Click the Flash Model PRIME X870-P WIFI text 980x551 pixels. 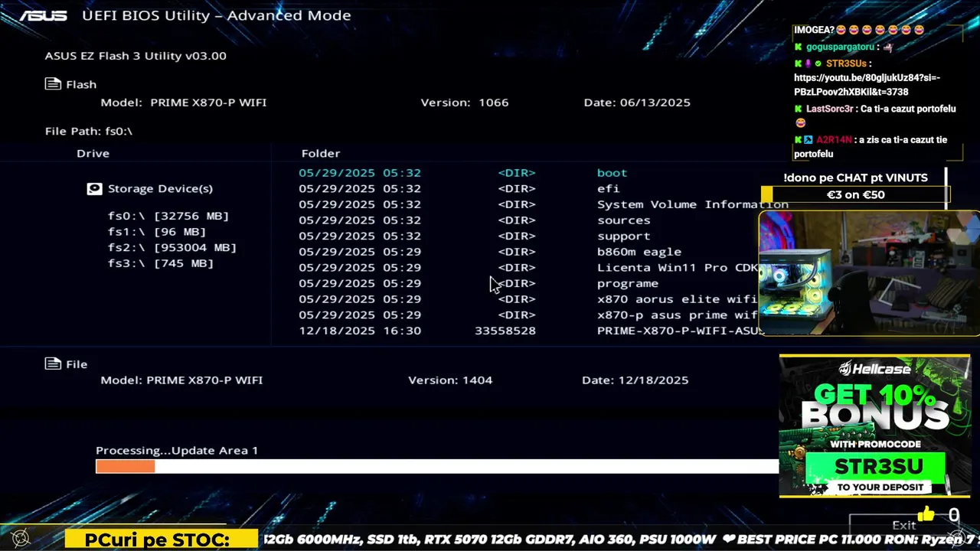(x=184, y=102)
